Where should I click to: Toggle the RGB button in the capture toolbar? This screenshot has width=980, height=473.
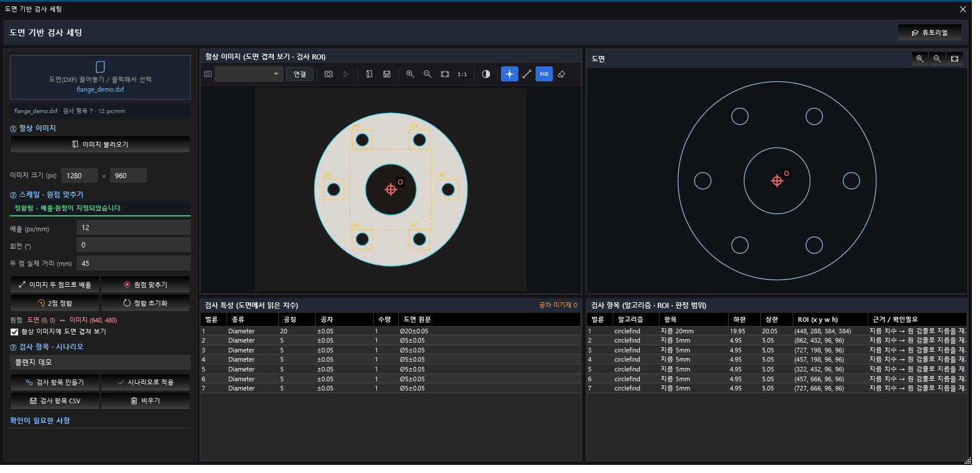[544, 74]
